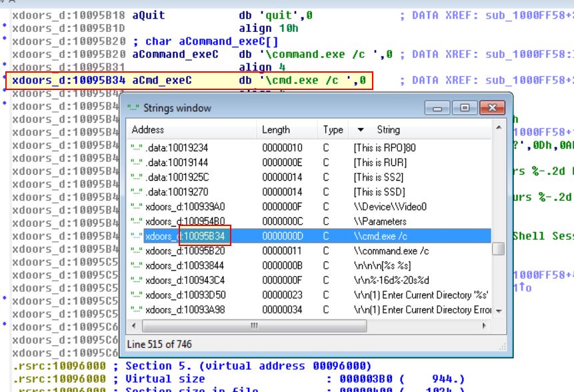Follow the sub_1000FF58 XREF on the aCmd_exeC line
574x392 pixels.
529,81
